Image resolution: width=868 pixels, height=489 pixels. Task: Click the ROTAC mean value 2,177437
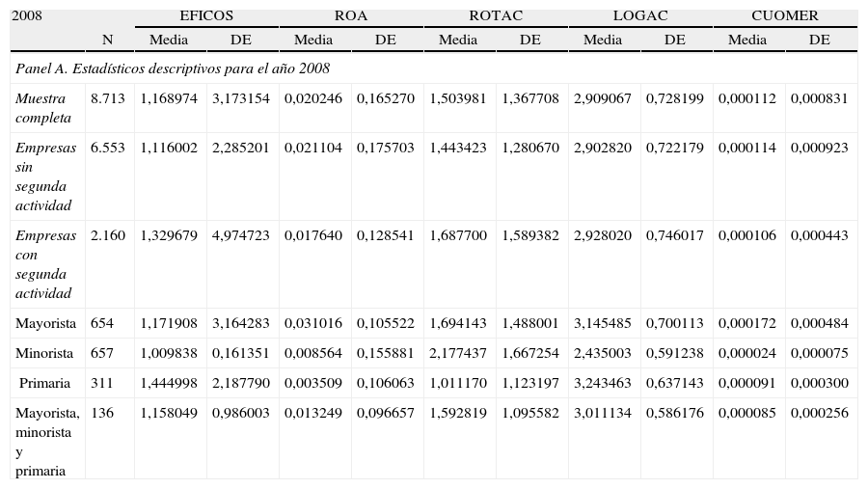coord(458,353)
